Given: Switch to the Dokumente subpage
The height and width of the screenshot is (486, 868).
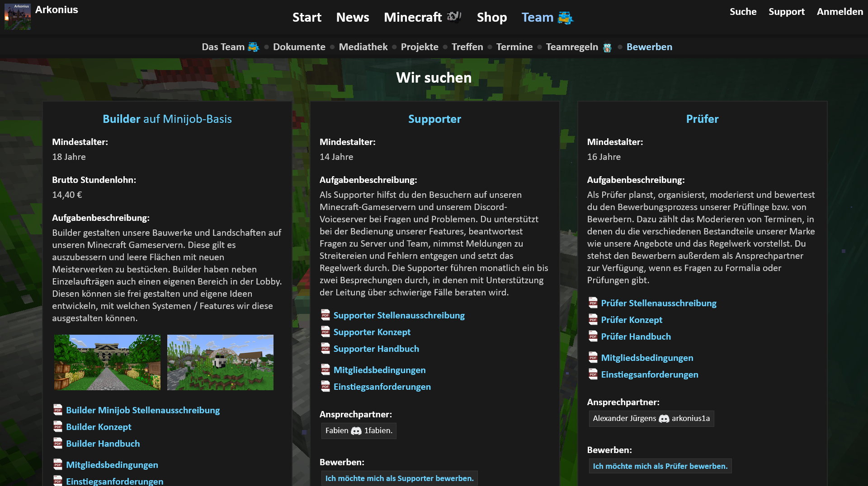Looking at the screenshot, I should point(299,47).
